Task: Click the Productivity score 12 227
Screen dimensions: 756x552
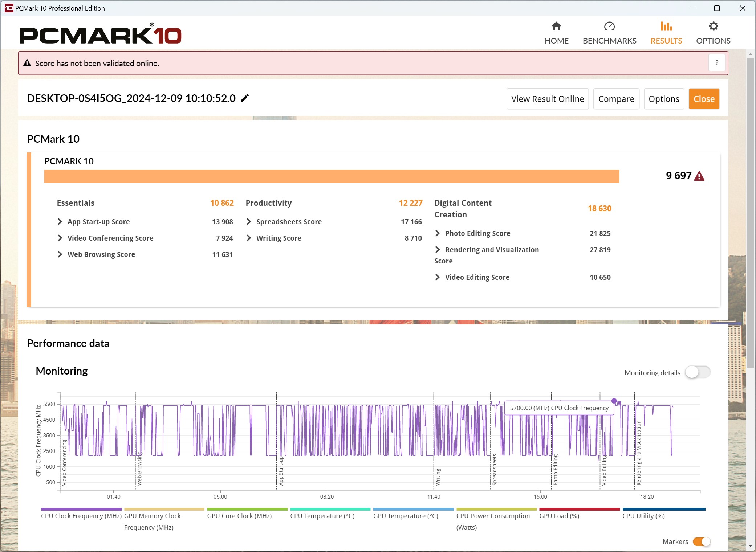Action: coord(411,203)
